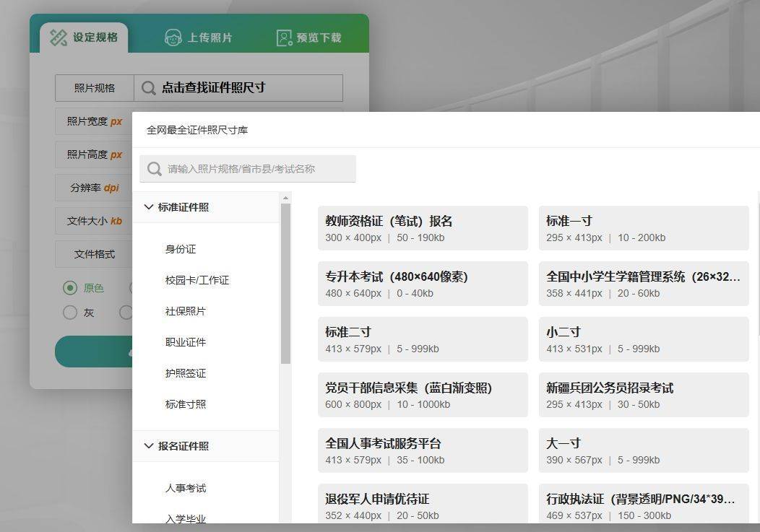The image size is (760, 532).
Task: Collapse the 标准证件照 category chevron
Action: (x=148, y=207)
